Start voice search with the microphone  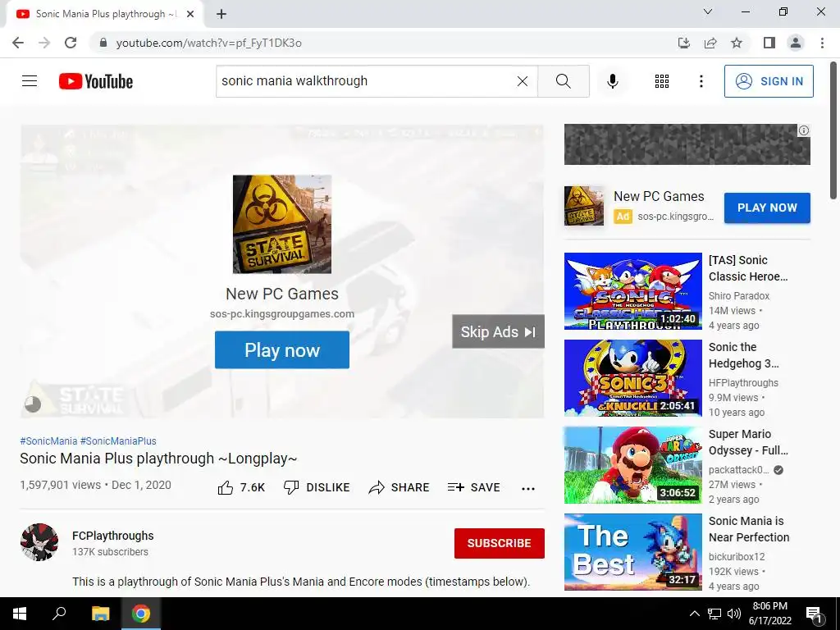612,81
